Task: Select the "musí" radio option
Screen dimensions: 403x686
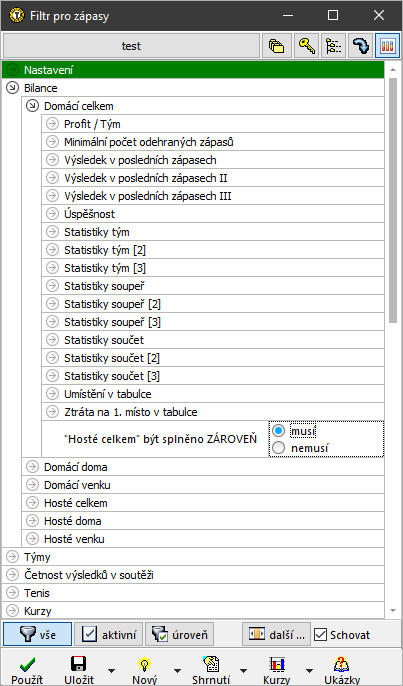Action: click(278, 431)
